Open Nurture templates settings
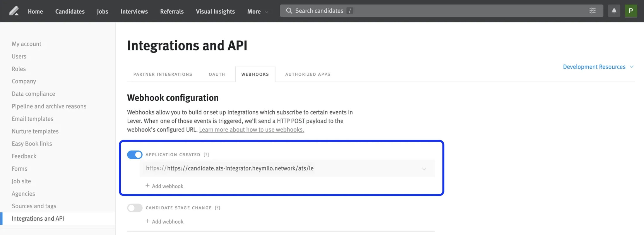Image resolution: width=644 pixels, height=235 pixels. tap(35, 131)
